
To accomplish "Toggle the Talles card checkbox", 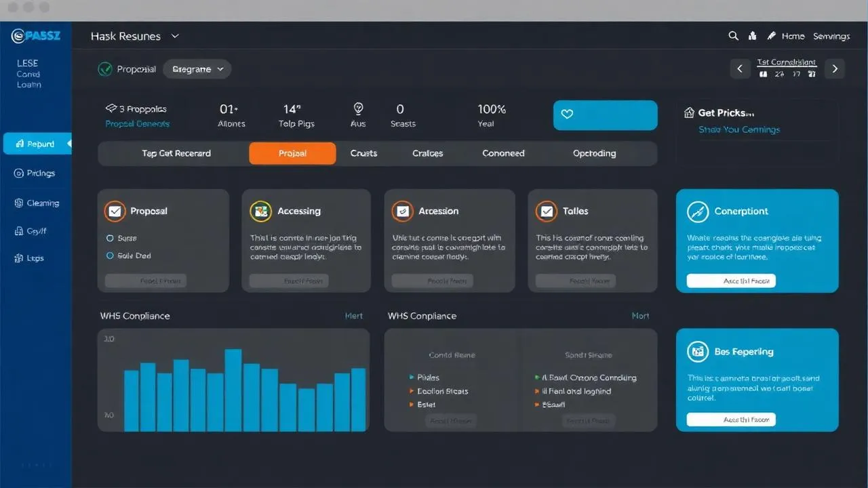I will [546, 211].
